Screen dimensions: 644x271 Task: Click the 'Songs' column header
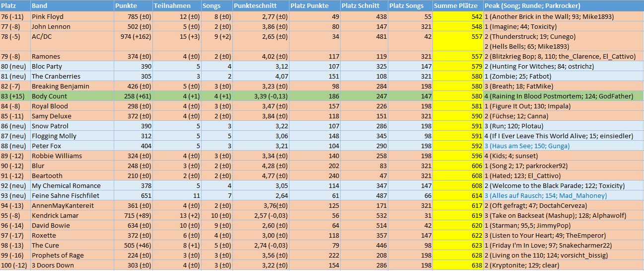pos(216,6)
